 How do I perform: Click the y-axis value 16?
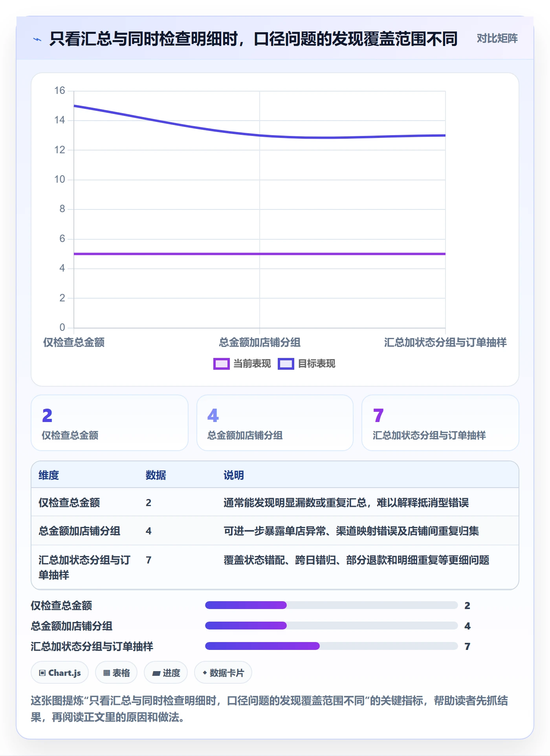[x=60, y=91]
